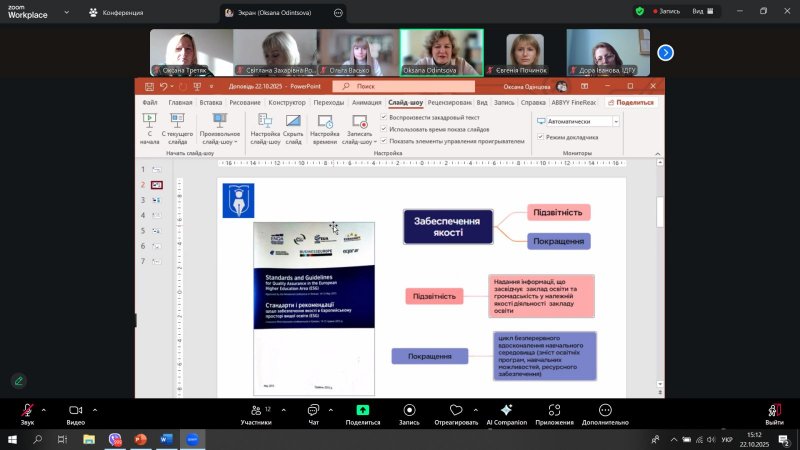Click the Поделиться button in PowerPoint
Screen dimensions: 800x450
click(629, 102)
